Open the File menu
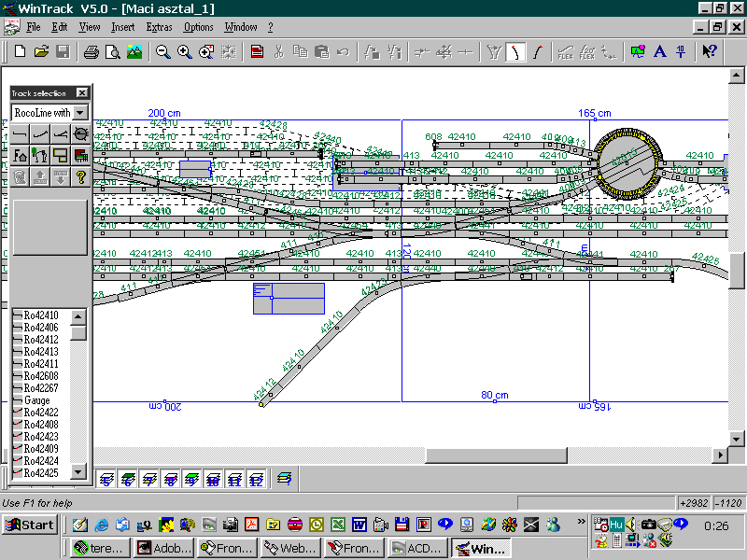This screenshot has width=747, height=560. coord(34,27)
